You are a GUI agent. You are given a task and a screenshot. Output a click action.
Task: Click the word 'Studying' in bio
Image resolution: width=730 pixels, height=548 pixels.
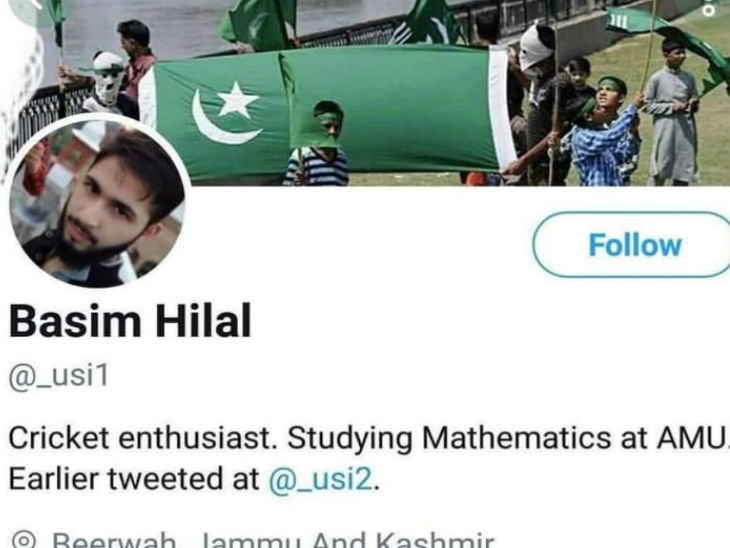(349, 439)
